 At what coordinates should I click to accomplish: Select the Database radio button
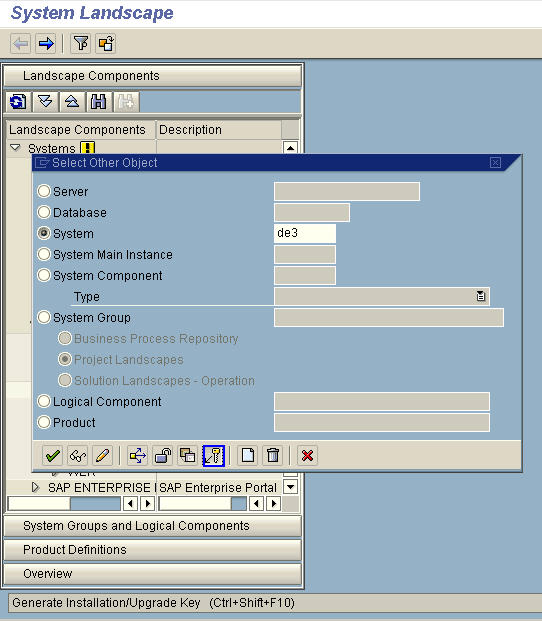coord(44,212)
